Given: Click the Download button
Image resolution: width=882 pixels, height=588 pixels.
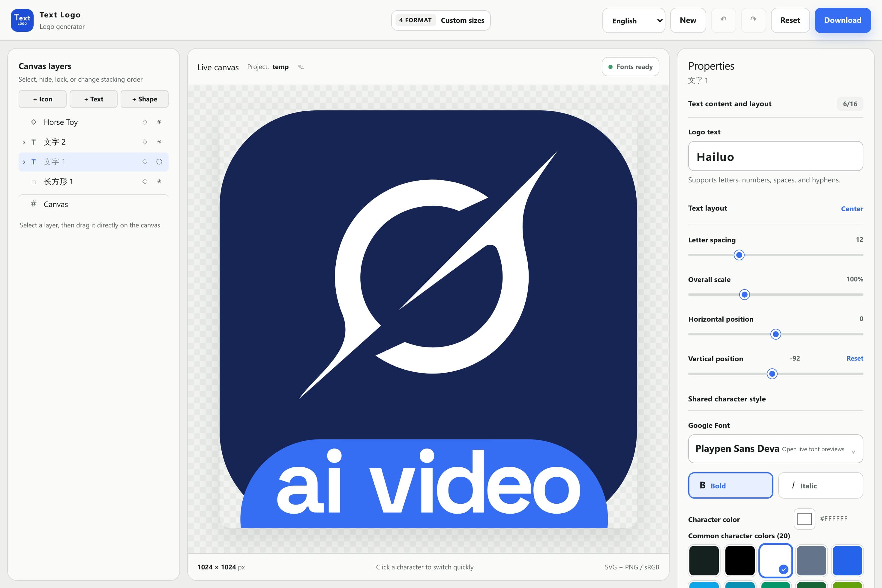Looking at the screenshot, I should click(843, 20).
